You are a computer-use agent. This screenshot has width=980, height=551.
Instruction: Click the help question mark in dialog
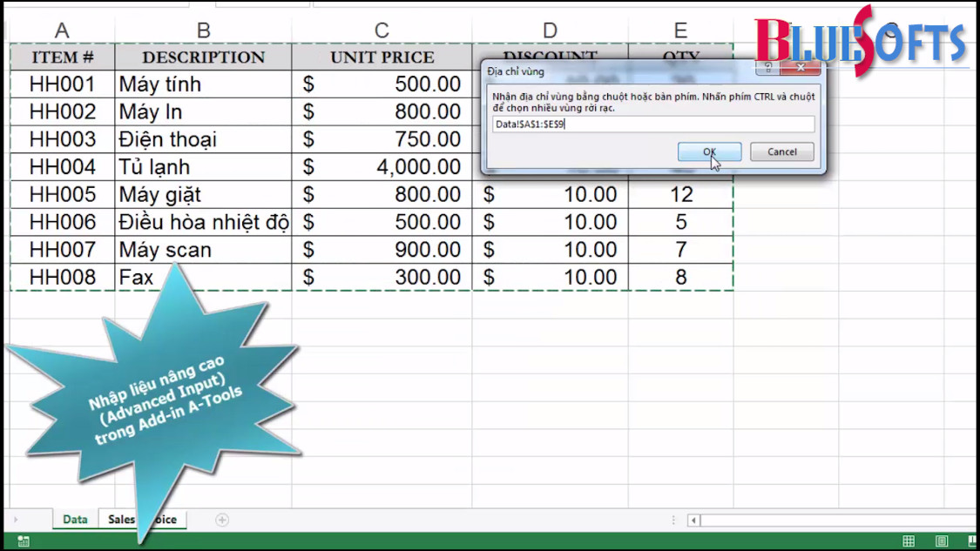point(767,67)
